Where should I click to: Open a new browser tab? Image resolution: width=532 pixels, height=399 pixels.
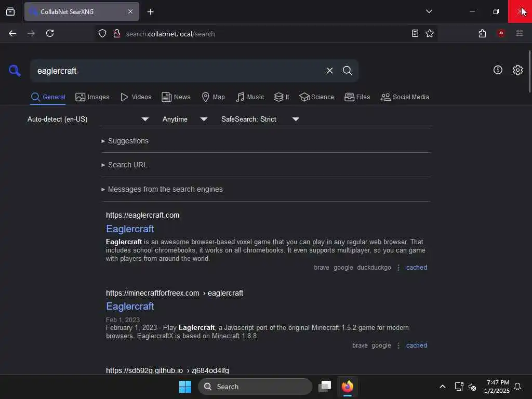(150, 12)
